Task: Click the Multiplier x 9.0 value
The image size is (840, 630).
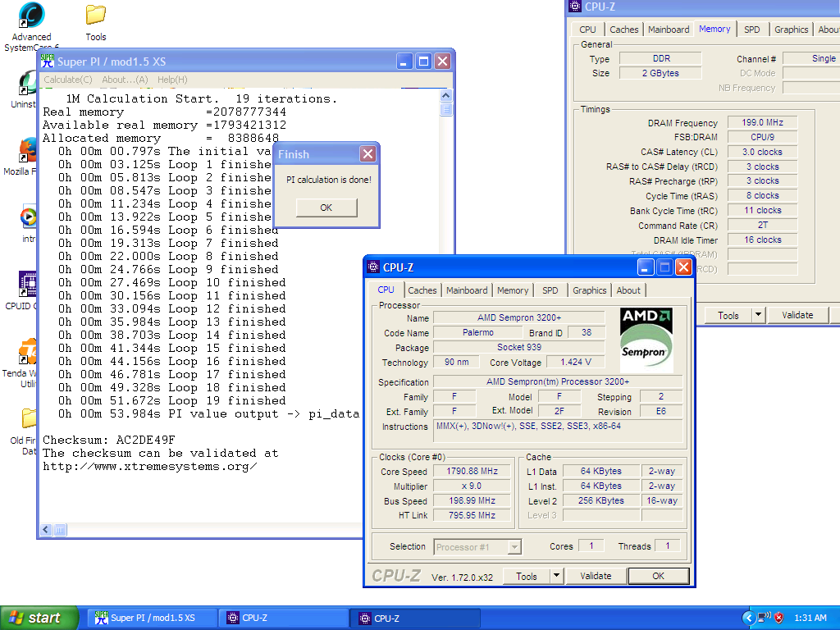Action: 472,486
